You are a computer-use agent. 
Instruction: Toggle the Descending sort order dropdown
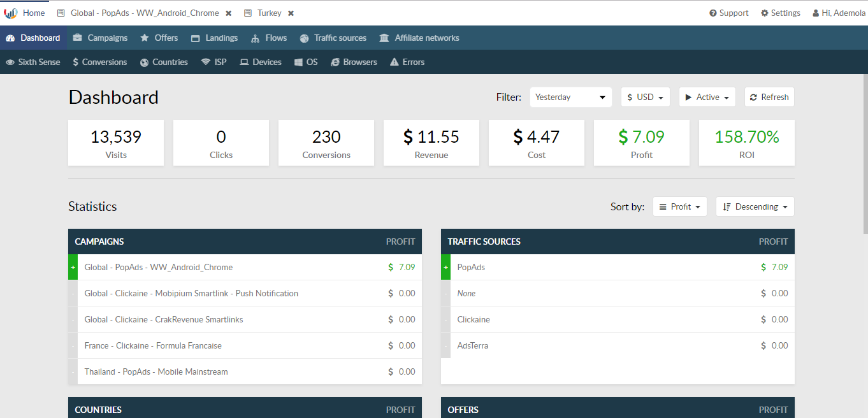tap(755, 207)
